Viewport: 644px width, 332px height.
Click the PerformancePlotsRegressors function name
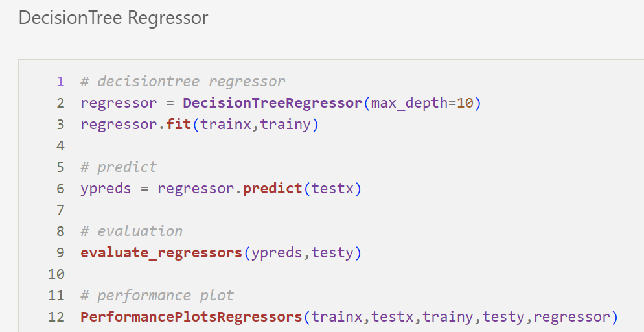[x=191, y=317]
